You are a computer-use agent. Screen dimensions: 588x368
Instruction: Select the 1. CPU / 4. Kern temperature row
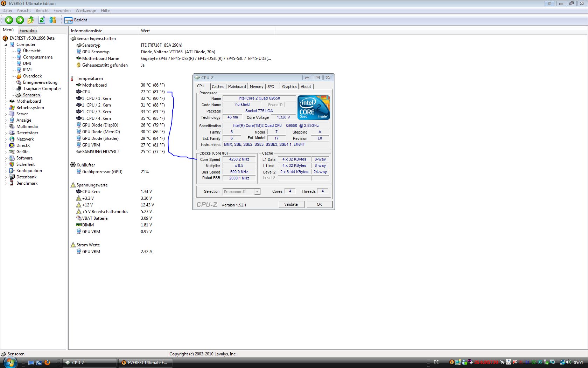coord(120,118)
